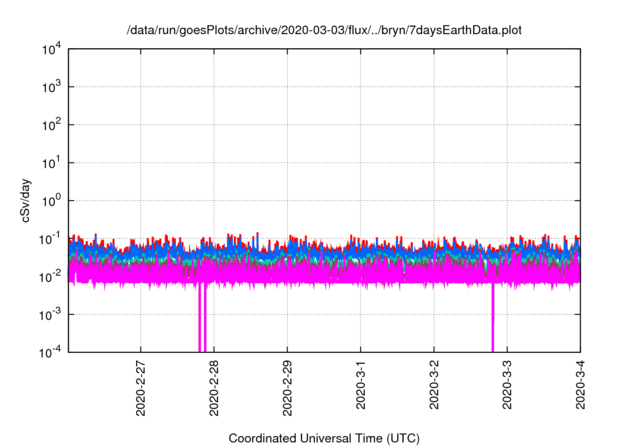Click the 2020-3-1 date tick label
The image size is (640, 448).
tap(360, 385)
